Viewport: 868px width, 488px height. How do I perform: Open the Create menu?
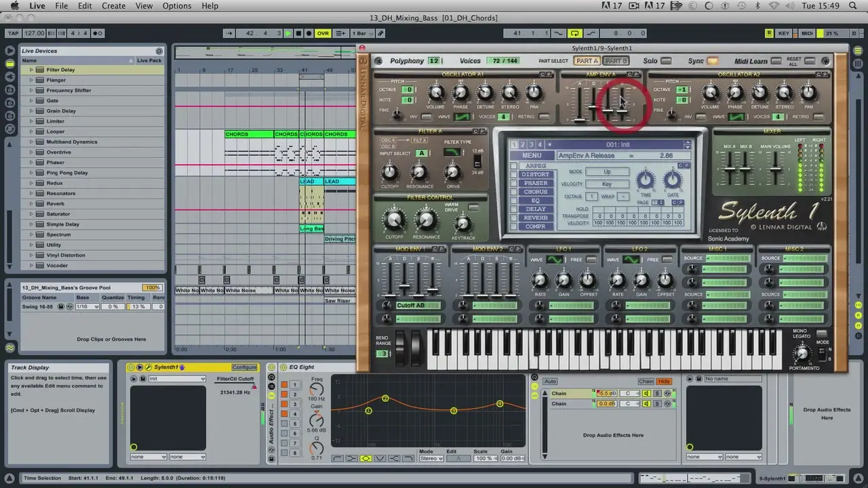click(x=113, y=6)
